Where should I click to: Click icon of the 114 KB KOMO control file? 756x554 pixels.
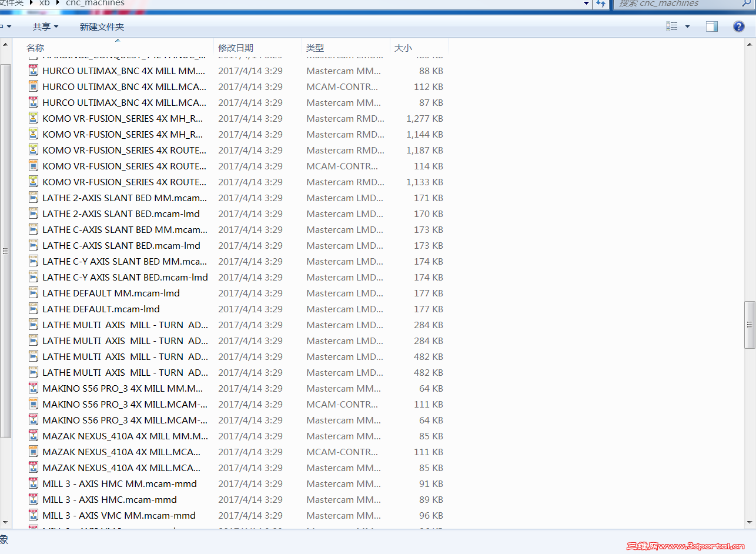point(34,166)
